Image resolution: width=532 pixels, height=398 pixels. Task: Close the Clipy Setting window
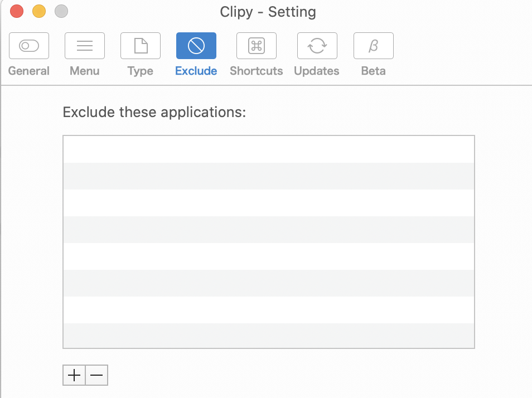17,11
